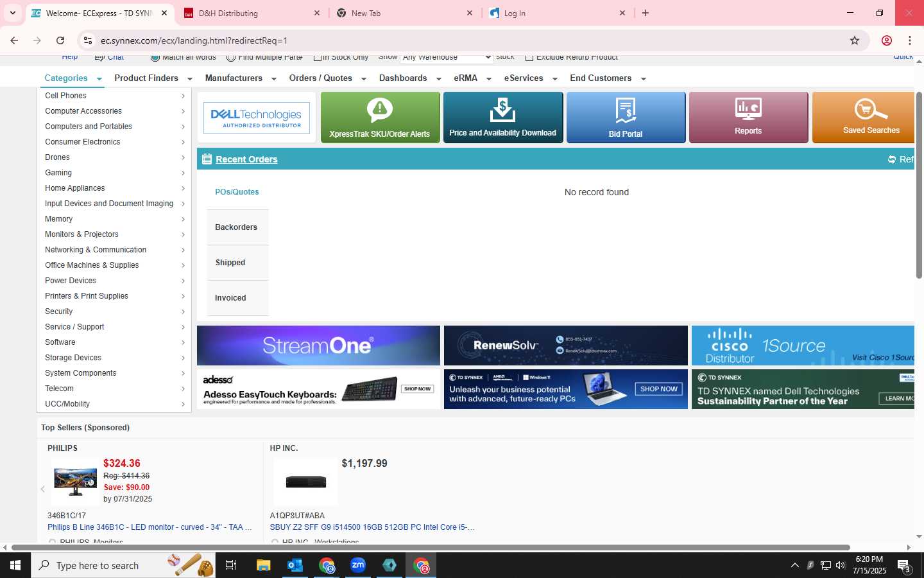Click the StreamOne banner
This screenshot has width=924, height=578.
click(318, 346)
